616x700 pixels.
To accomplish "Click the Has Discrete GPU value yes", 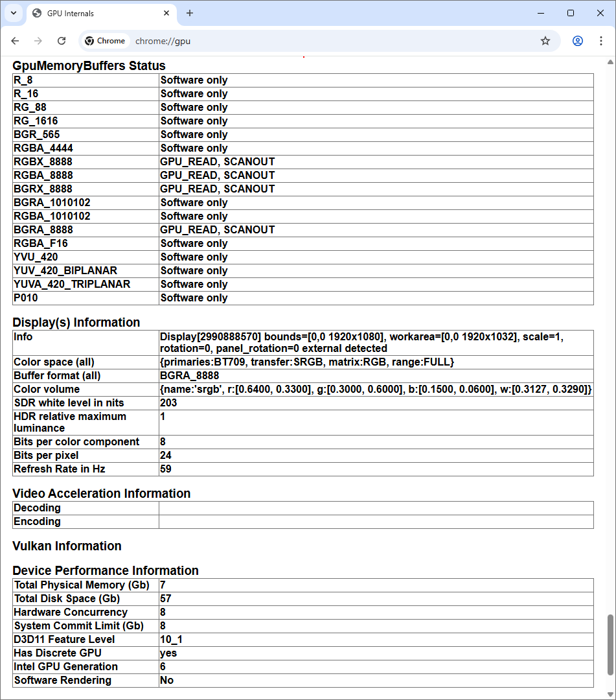I will pyautogui.click(x=168, y=653).
